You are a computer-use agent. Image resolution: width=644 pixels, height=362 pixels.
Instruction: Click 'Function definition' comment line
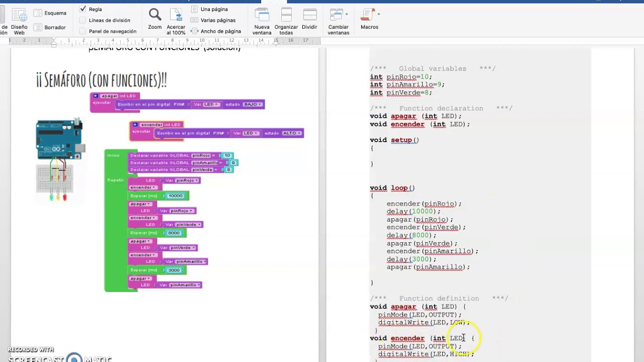439,299
